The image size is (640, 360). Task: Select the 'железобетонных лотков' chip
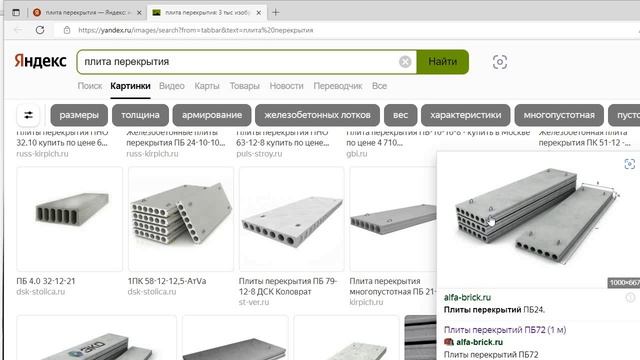(x=318, y=115)
